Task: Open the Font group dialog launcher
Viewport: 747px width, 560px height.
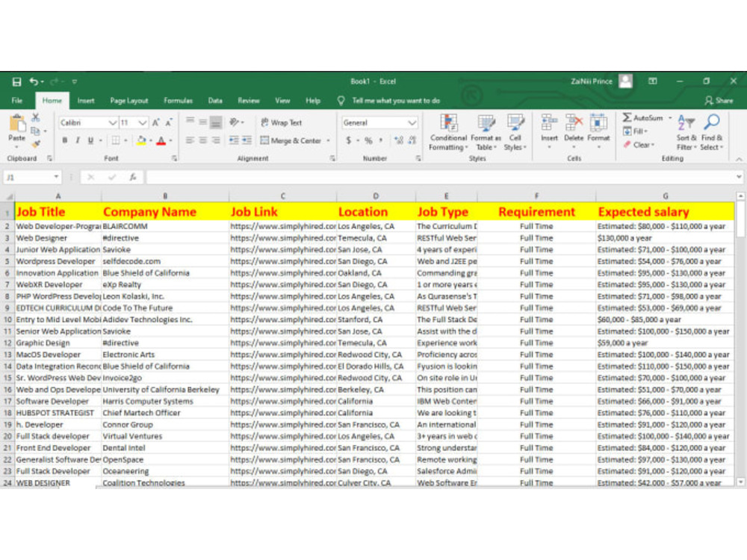Action: pos(174,158)
